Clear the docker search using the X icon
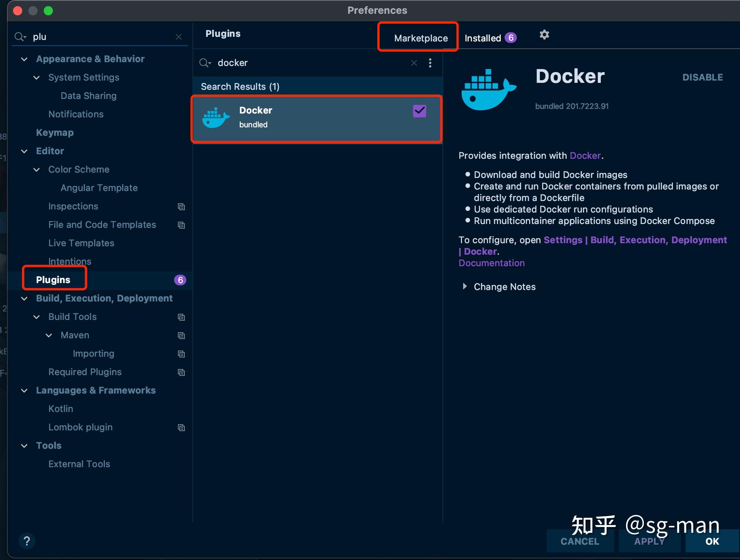740x560 pixels. 414,63
